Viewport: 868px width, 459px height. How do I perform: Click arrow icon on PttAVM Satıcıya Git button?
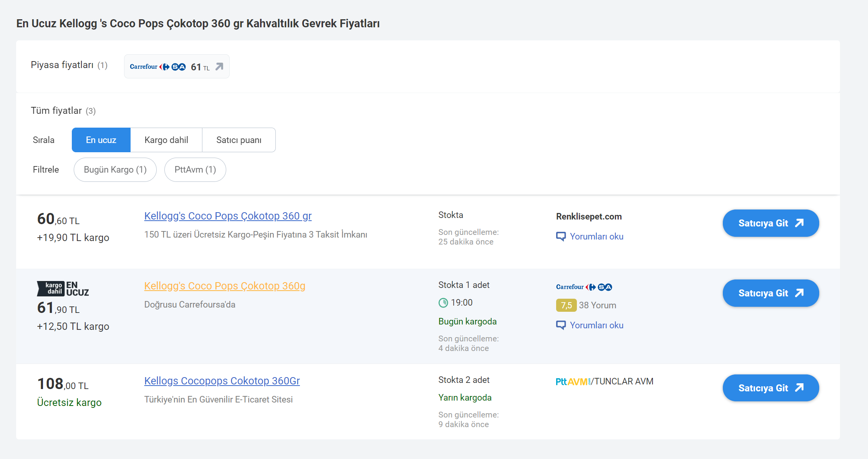800,387
